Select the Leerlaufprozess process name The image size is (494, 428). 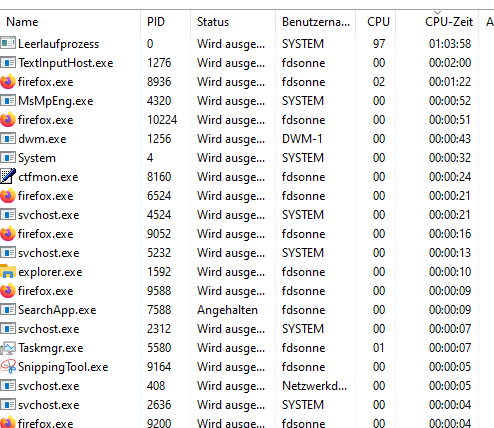click(x=59, y=44)
